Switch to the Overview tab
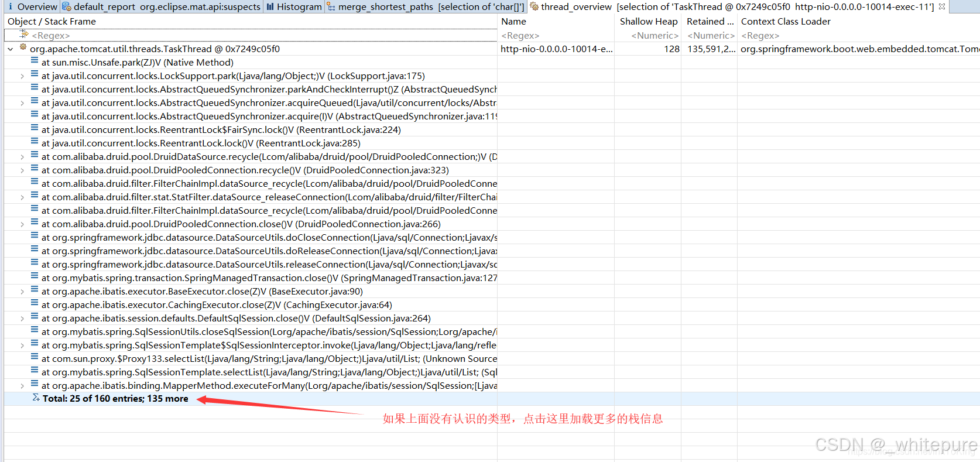This screenshot has width=980, height=462. tap(31, 6)
